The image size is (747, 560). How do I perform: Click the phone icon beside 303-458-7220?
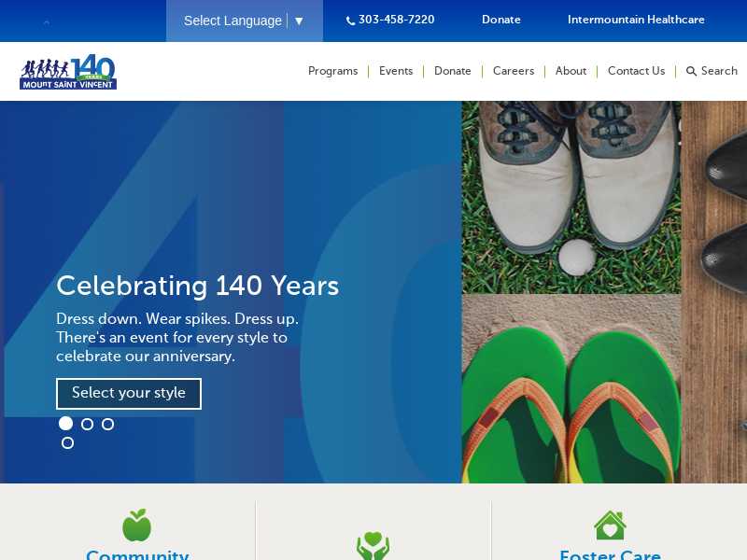351,21
